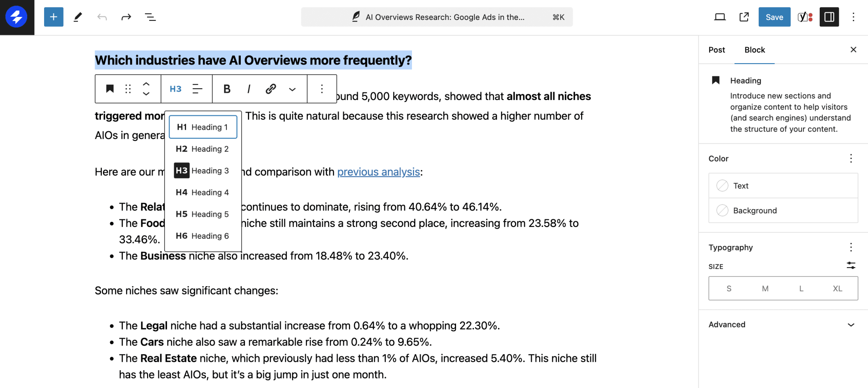This screenshot has height=388, width=868.
Task: Open the document overview list icon
Action: click(x=150, y=17)
